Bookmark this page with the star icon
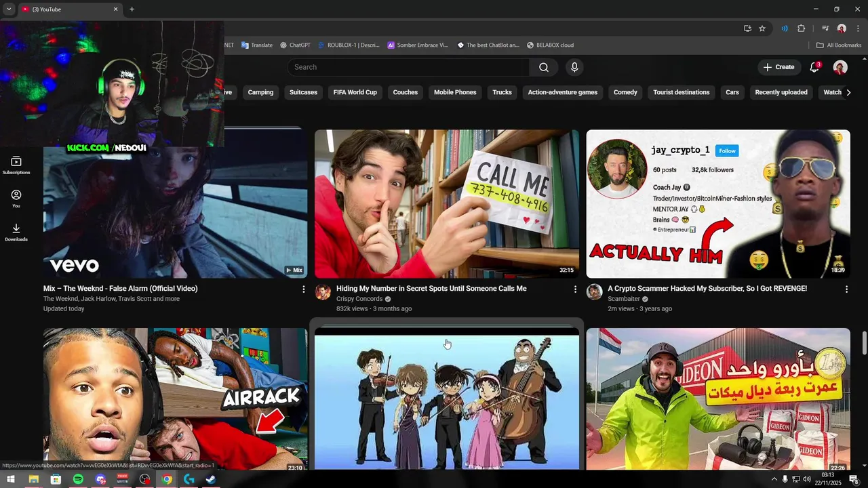 (x=762, y=28)
